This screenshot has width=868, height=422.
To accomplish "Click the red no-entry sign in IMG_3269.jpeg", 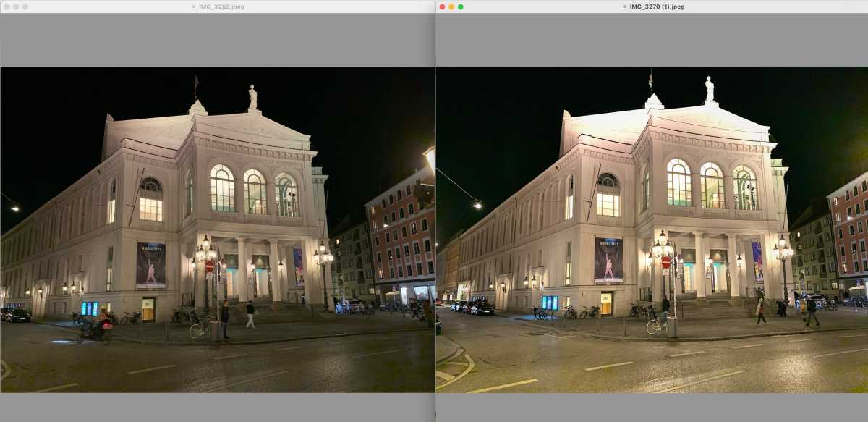I will [x=210, y=267].
